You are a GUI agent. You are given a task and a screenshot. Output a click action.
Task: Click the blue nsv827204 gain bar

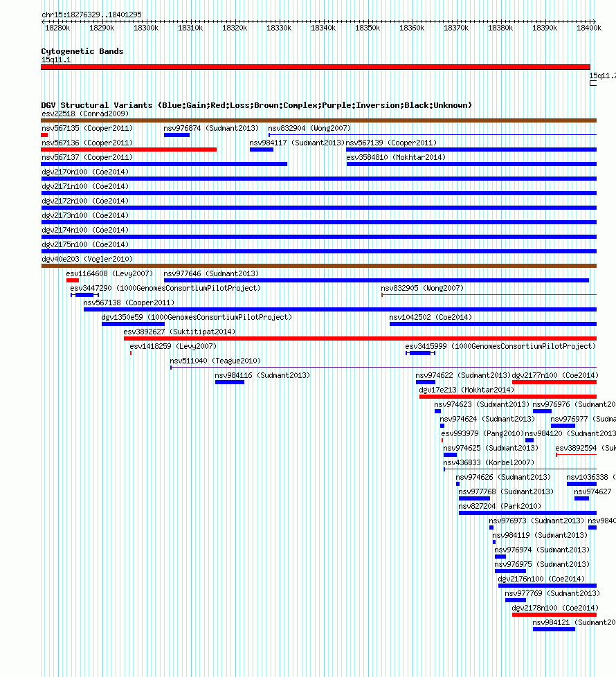tap(527, 513)
